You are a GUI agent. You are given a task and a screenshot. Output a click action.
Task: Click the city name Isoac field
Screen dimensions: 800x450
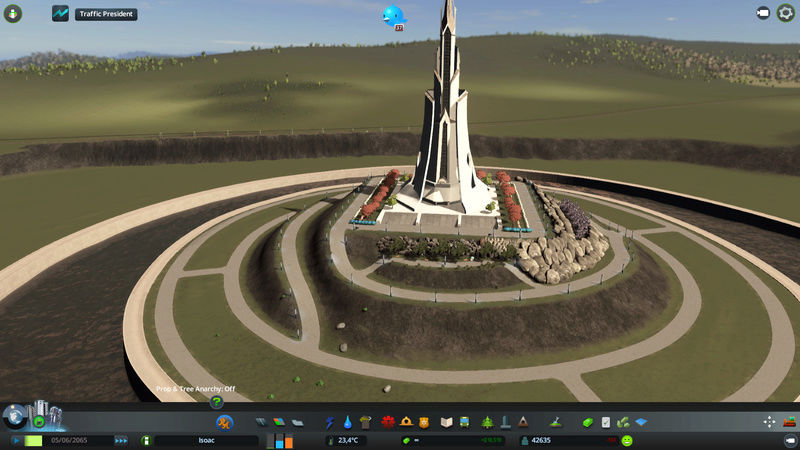tap(206, 440)
